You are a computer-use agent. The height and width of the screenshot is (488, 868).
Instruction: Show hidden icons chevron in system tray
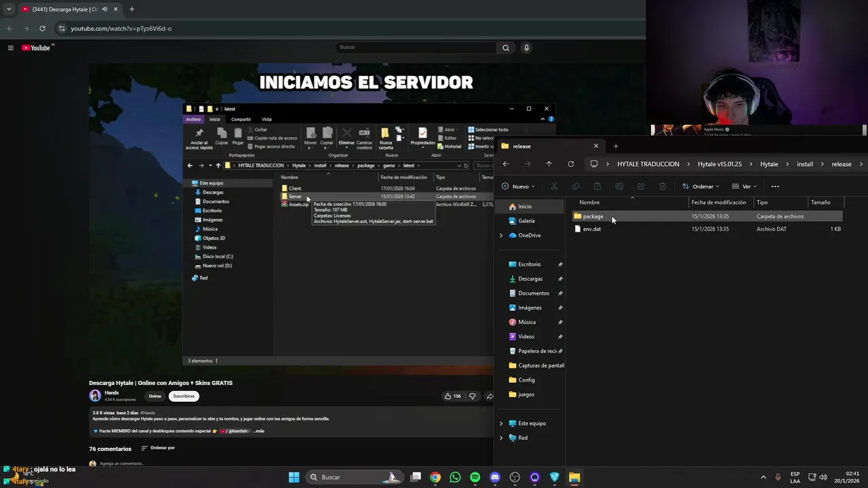(764, 477)
